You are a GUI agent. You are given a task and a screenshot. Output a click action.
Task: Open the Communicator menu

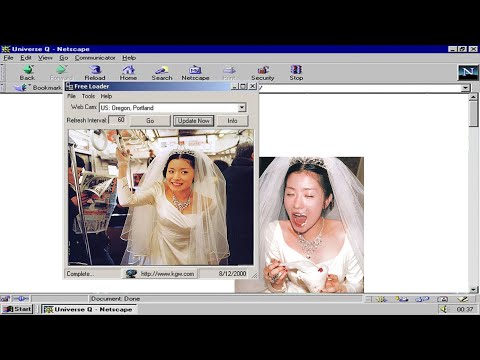click(x=95, y=58)
